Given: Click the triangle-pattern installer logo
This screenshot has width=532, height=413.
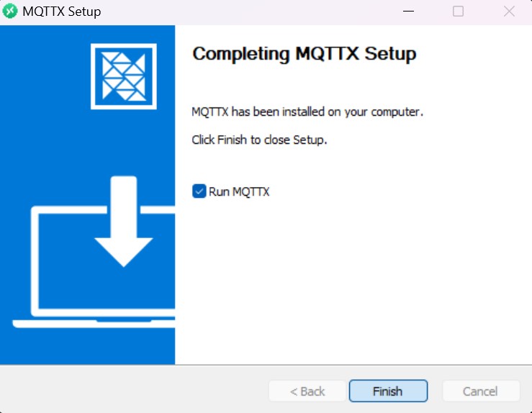Looking at the screenshot, I should [x=124, y=76].
